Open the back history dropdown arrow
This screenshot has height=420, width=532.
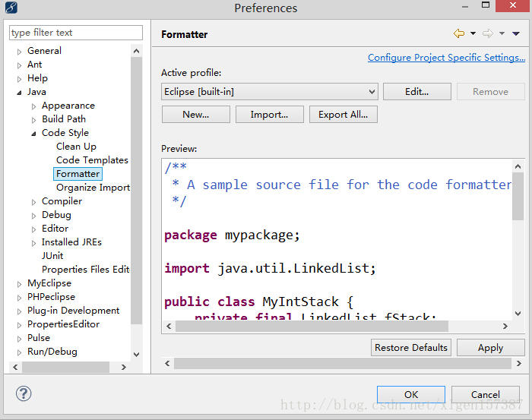click(473, 34)
